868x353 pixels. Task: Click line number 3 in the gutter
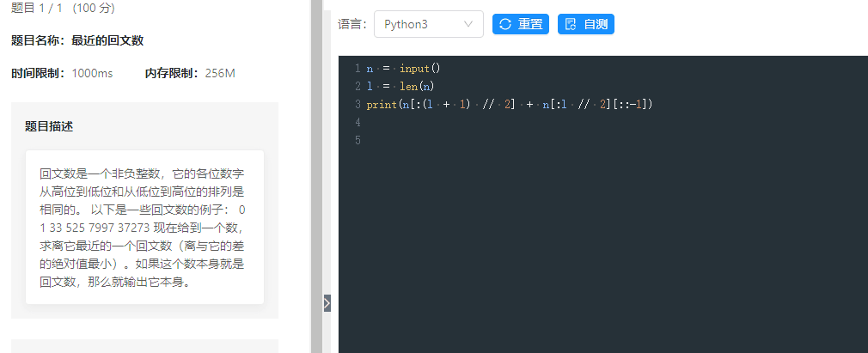coord(357,104)
